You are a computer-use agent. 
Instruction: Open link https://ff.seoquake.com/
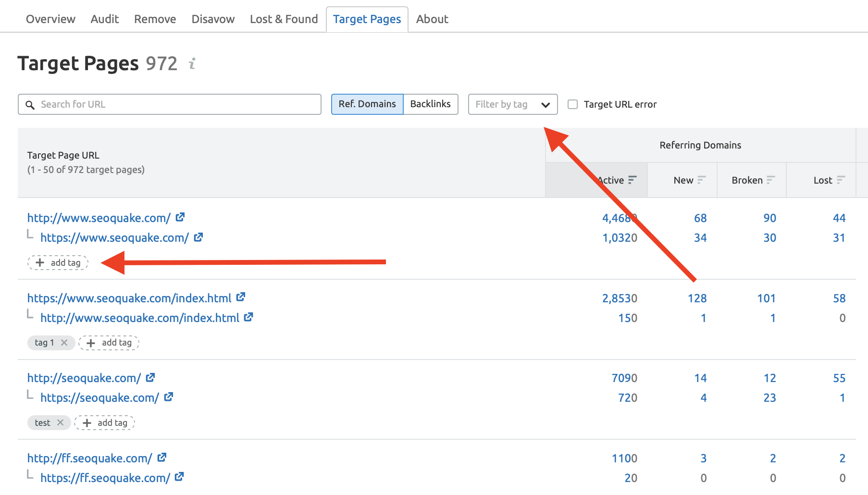coord(105,478)
